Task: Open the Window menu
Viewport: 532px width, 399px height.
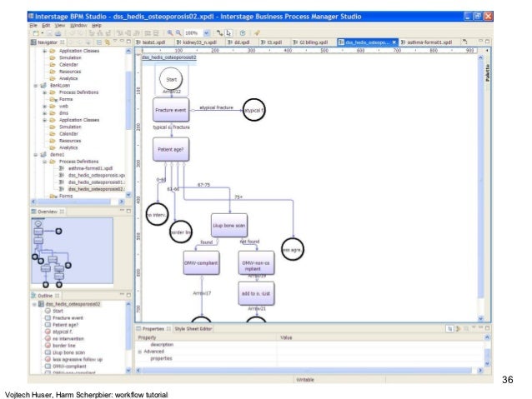Action: [78, 25]
